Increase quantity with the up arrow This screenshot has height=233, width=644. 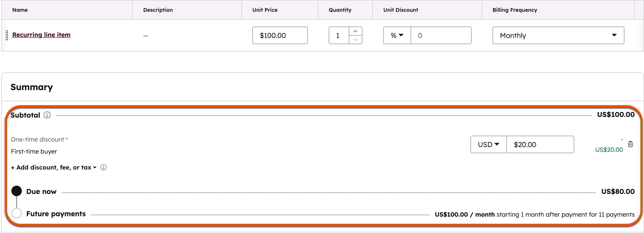coord(355,31)
